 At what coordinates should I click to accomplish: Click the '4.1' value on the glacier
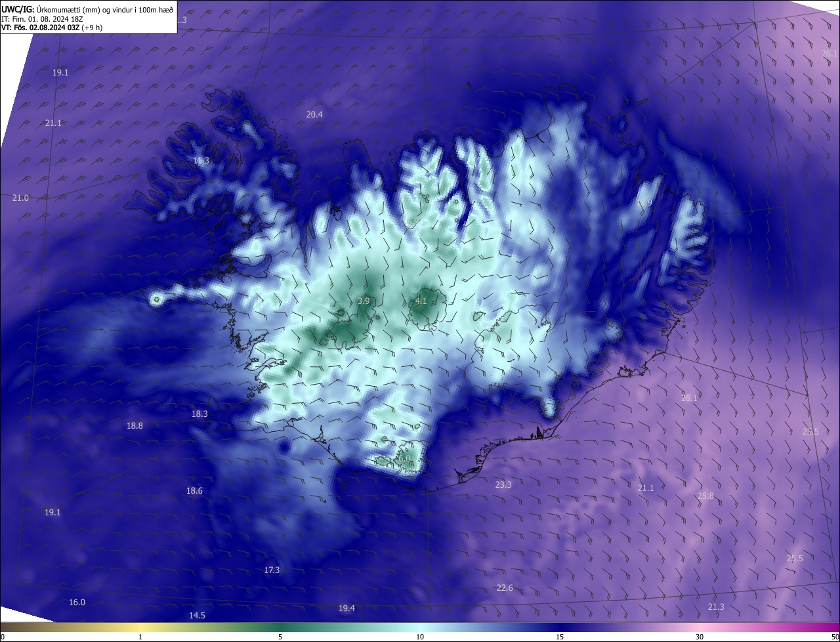(x=421, y=301)
